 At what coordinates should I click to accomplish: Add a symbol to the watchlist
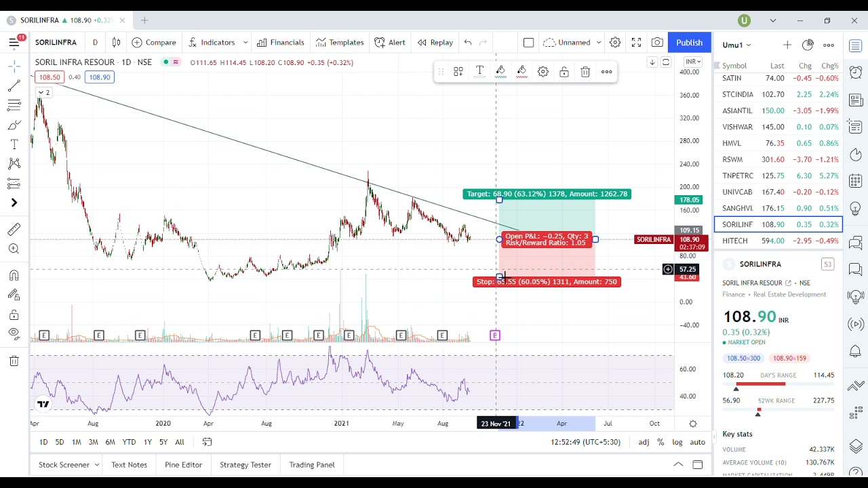[x=787, y=45]
